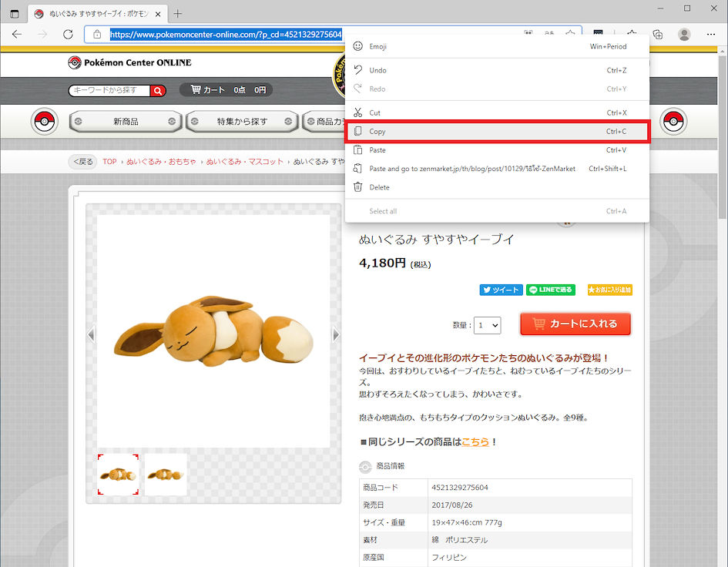Click the origin value フィリピン
Screen dimensions: 728x567
(x=449, y=557)
